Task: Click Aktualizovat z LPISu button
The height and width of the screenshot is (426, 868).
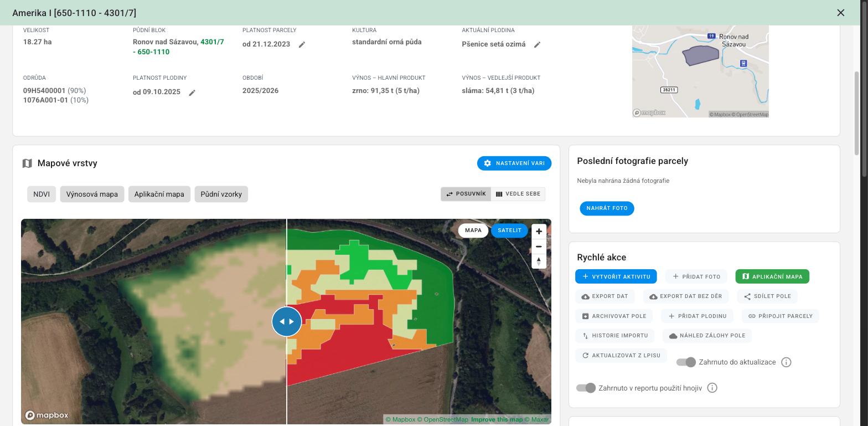Action: 621,356
